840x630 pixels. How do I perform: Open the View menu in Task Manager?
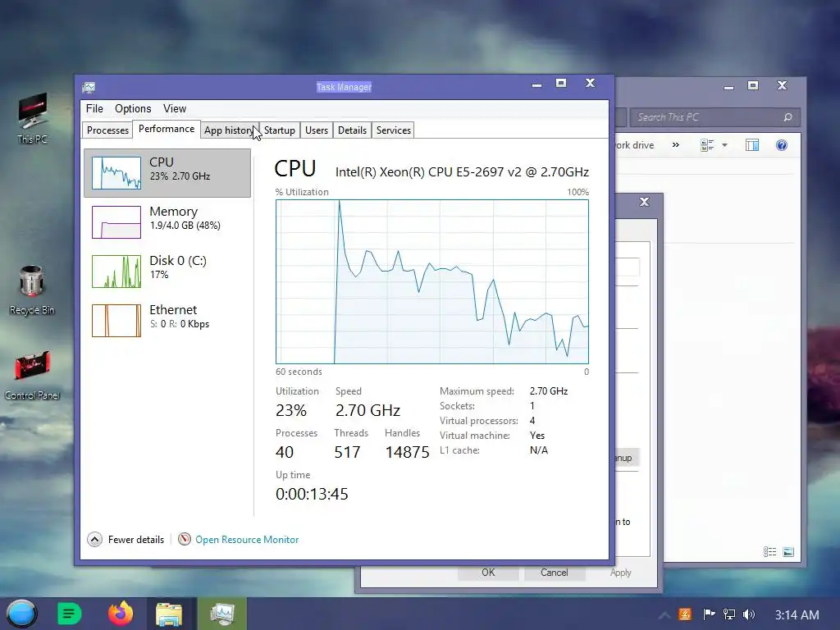point(175,109)
